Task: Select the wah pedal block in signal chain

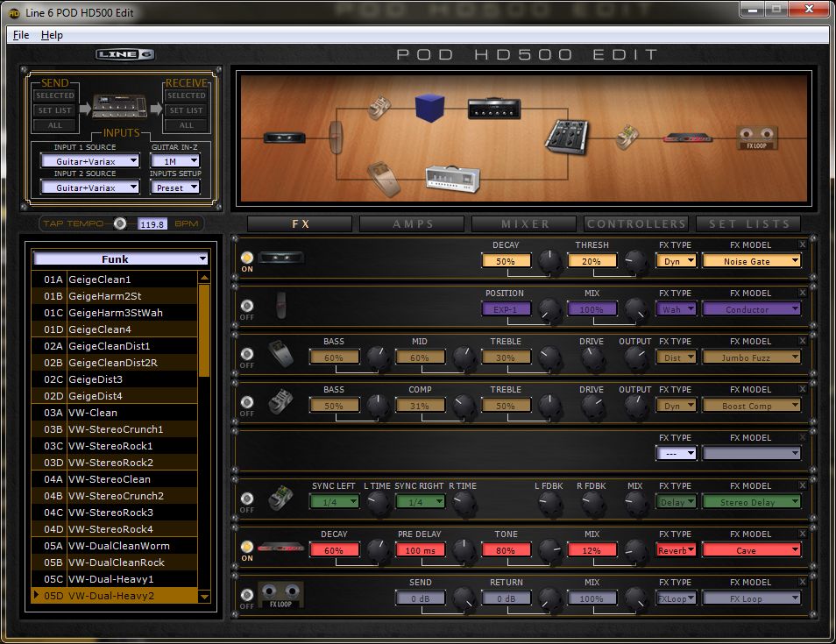Action: pyautogui.click(x=336, y=138)
